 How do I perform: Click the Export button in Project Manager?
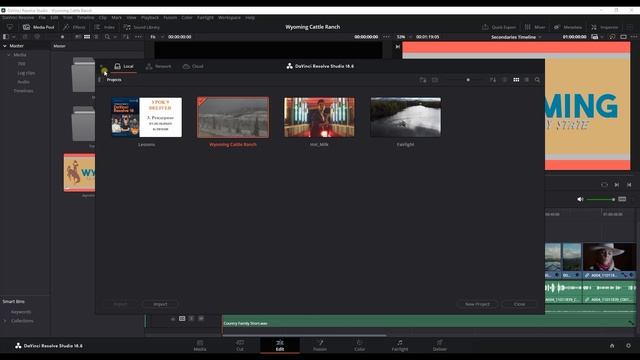(x=120, y=304)
